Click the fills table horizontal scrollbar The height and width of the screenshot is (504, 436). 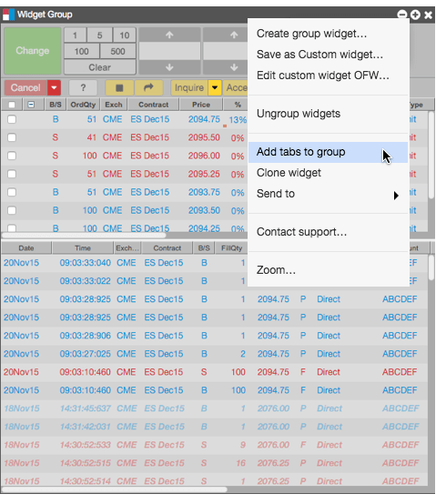pos(114,489)
